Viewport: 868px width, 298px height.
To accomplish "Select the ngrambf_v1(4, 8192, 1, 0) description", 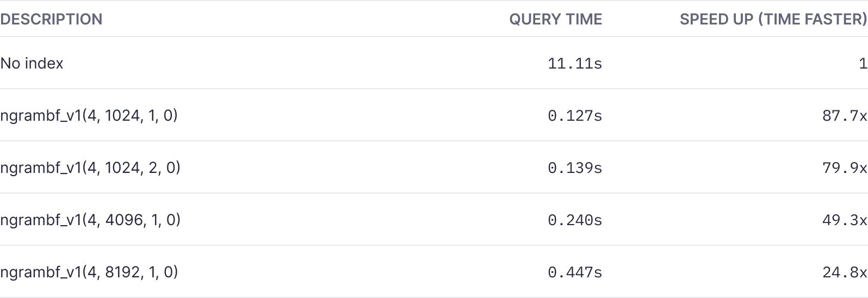I will click(89, 272).
